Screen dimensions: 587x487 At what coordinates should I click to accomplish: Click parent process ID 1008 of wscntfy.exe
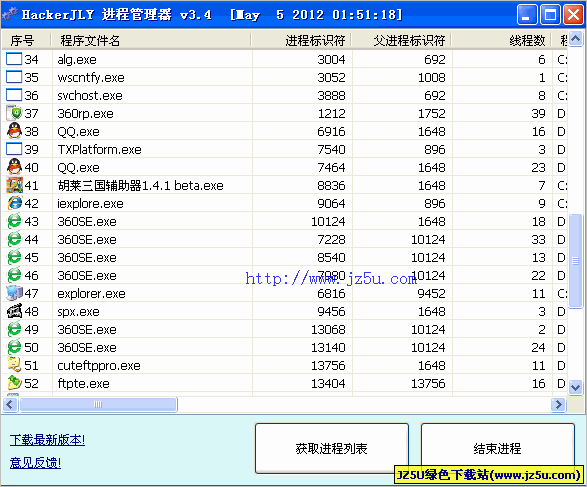[x=431, y=77]
